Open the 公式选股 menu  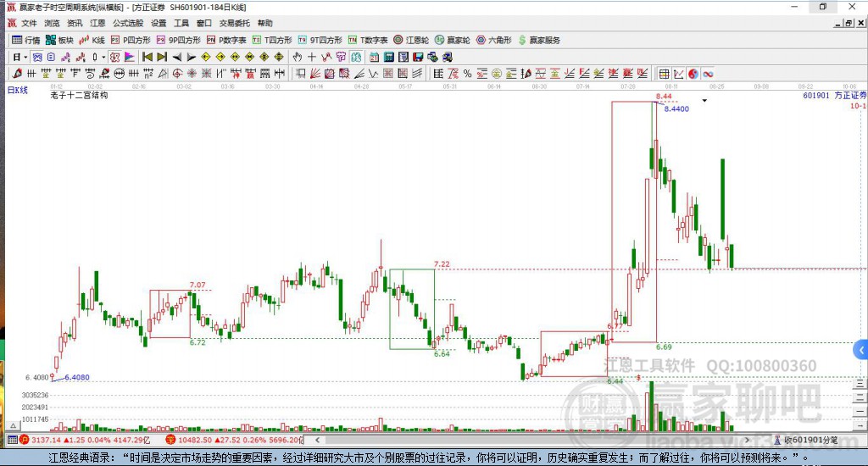pyautogui.click(x=128, y=23)
